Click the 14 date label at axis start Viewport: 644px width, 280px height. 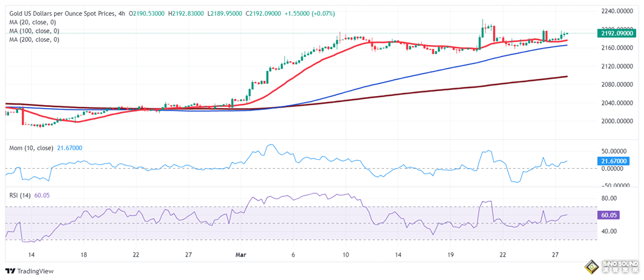point(32,255)
